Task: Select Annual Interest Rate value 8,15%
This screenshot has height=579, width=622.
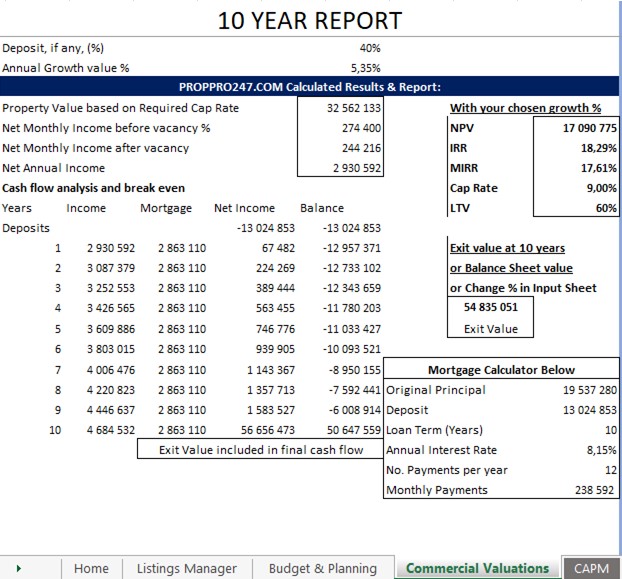Action: coord(602,450)
